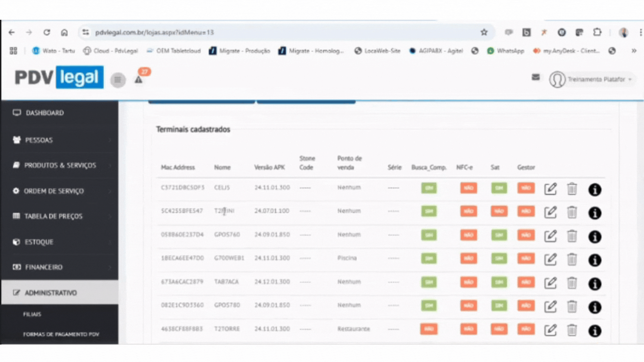Toggle Busca_Comp. NÃO badge for T2TORRE

pyautogui.click(x=429, y=329)
